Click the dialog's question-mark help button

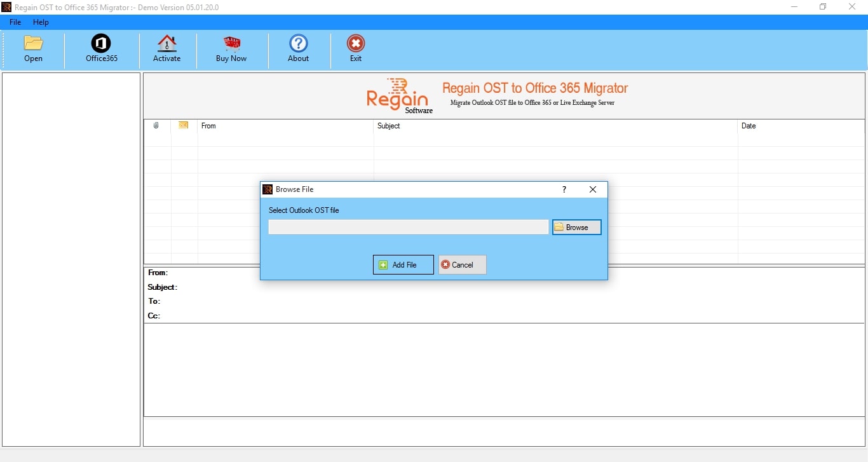pos(564,189)
